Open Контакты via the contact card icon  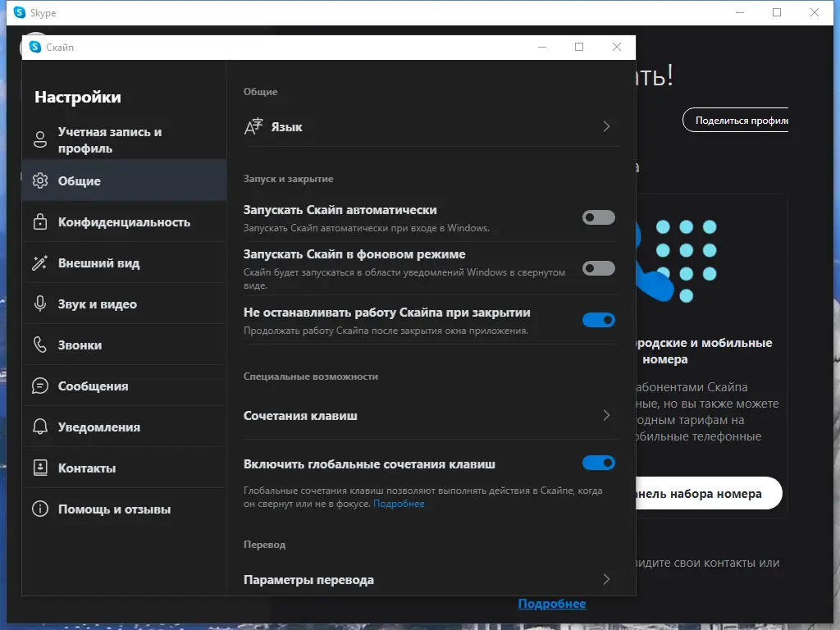click(39, 468)
